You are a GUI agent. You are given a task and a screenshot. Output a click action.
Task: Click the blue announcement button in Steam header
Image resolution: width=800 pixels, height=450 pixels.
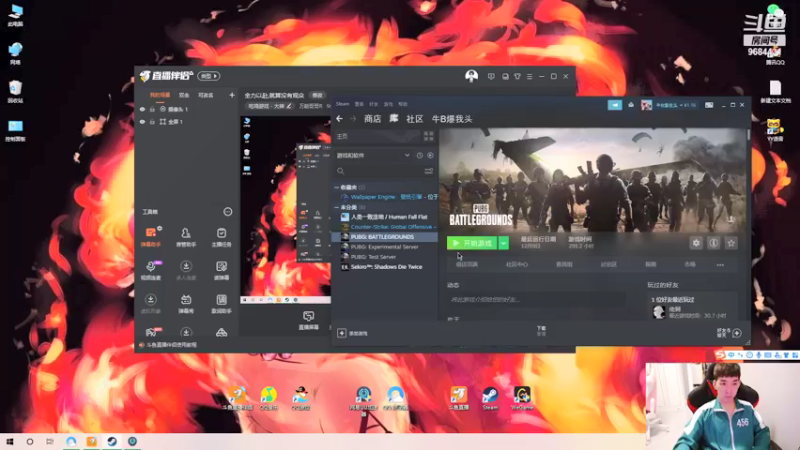[615, 105]
